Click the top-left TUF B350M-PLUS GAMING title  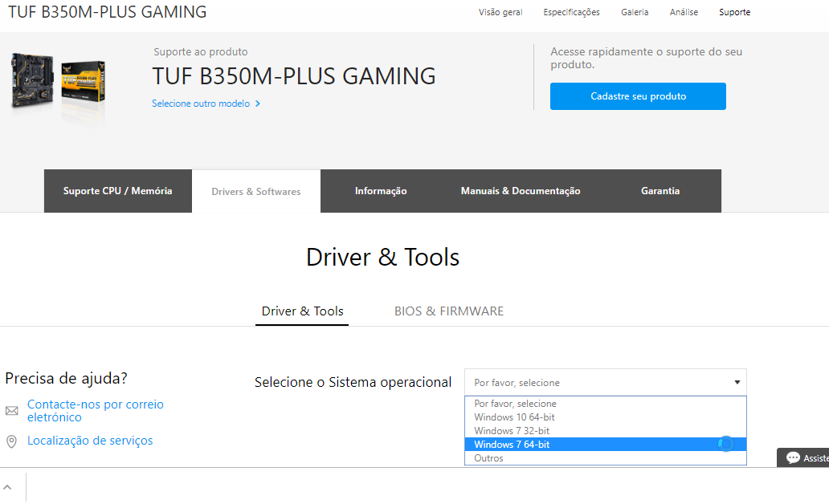point(108,11)
